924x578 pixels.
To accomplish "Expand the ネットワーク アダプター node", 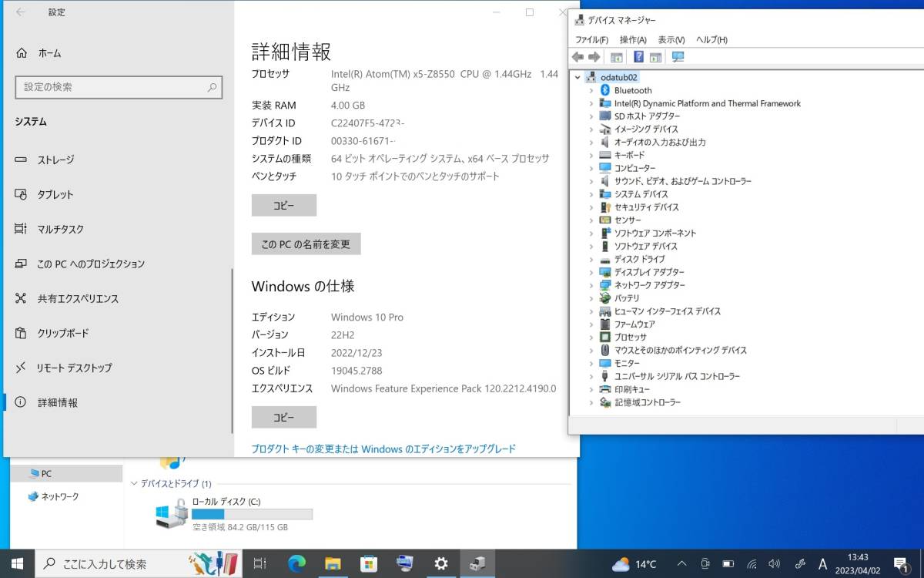I will pos(591,285).
